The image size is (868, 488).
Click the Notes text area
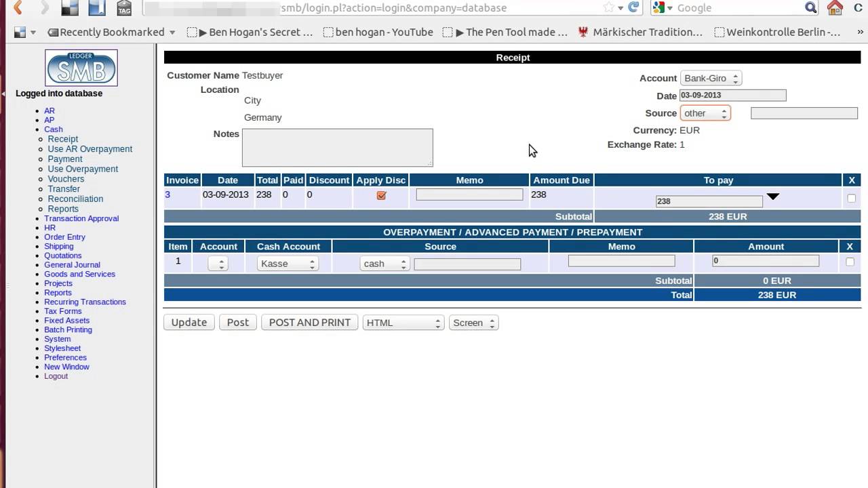(x=337, y=147)
